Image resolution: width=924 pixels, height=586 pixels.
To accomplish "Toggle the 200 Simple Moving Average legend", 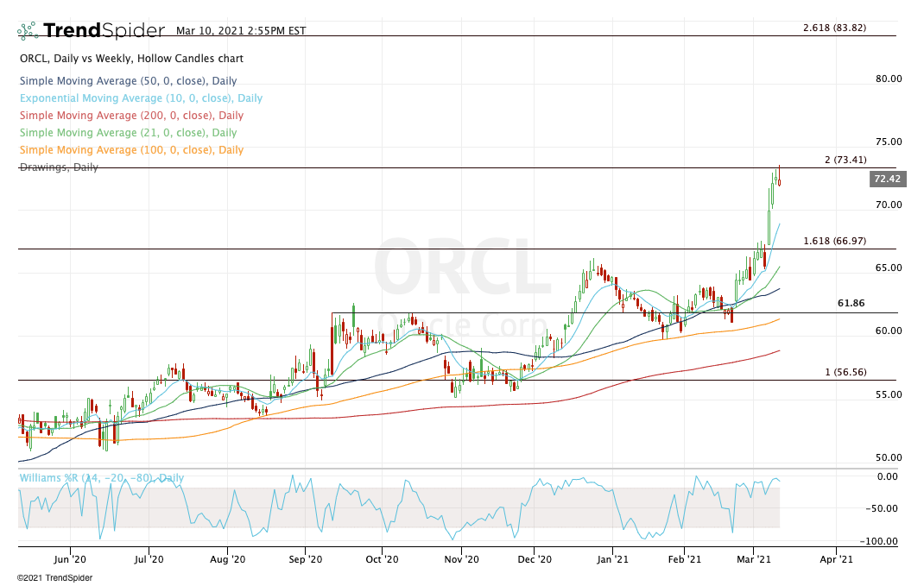I will 131,116.
